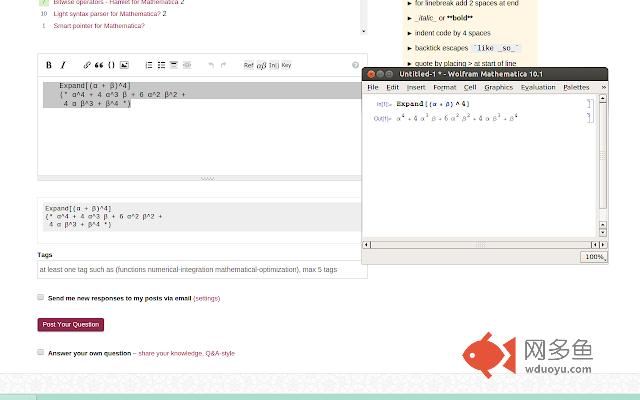Insert an image using the picture icon

(x=124, y=65)
